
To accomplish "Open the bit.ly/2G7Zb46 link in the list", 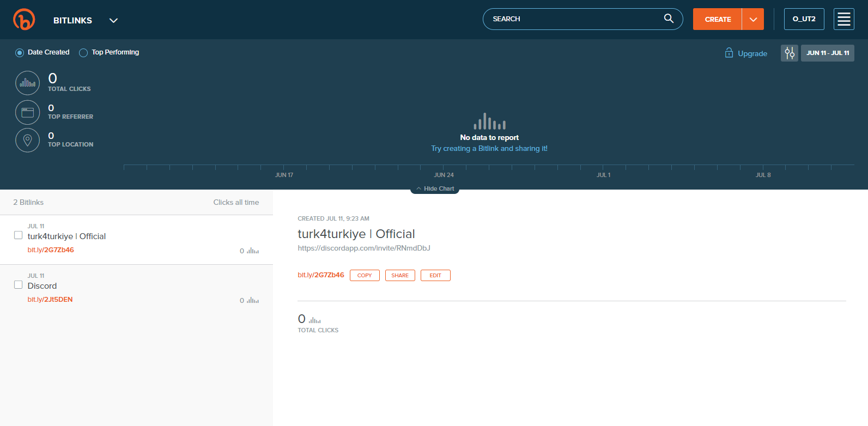I will coord(51,250).
